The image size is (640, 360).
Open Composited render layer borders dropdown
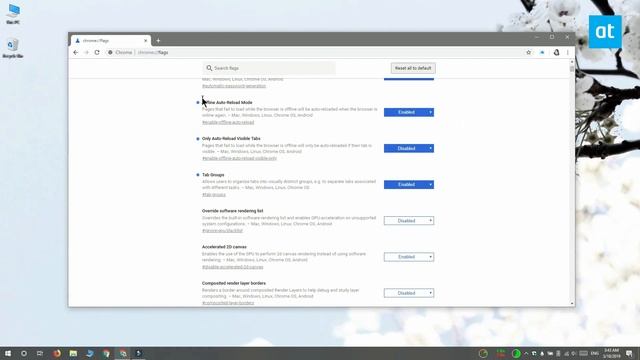point(409,293)
